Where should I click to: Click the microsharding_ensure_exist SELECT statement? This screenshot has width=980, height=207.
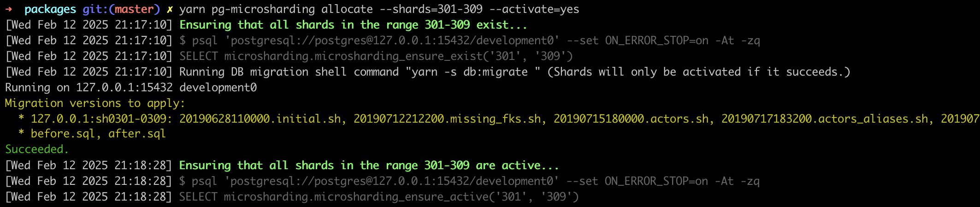click(376, 56)
